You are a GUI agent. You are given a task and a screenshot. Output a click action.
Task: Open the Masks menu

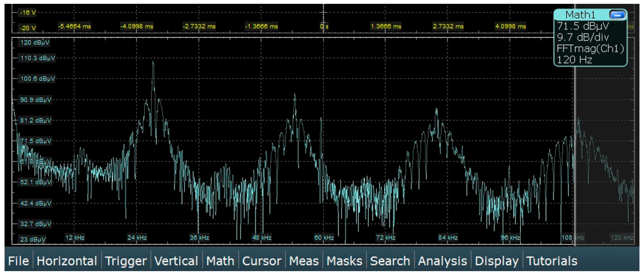(344, 261)
